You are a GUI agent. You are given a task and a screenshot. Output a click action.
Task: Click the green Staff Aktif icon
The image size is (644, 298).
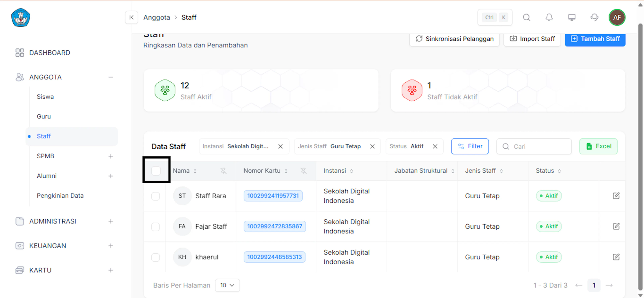click(x=165, y=90)
